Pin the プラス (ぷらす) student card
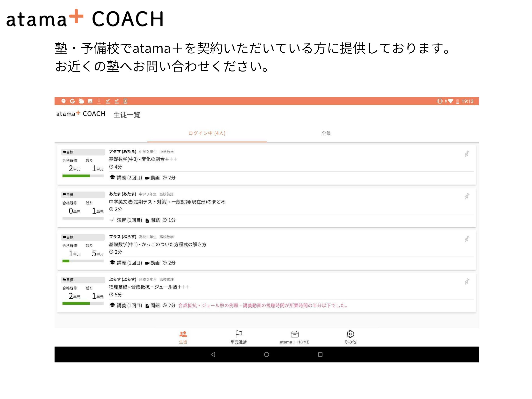This screenshot has width=532, height=399. [x=467, y=239]
